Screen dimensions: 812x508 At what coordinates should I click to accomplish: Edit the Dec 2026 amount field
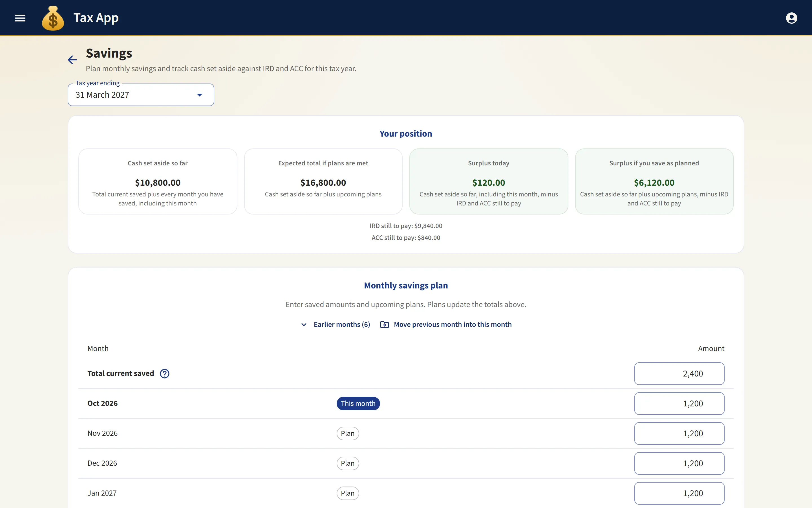pyautogui.click(x=679, y=463)
